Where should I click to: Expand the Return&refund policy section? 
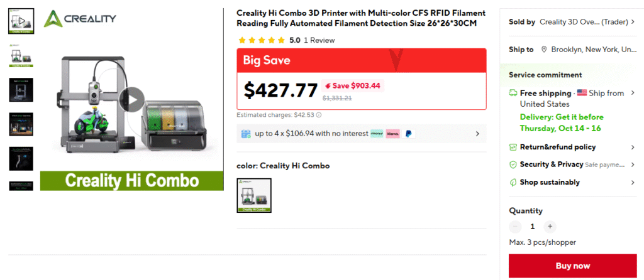tap(633, 147)
